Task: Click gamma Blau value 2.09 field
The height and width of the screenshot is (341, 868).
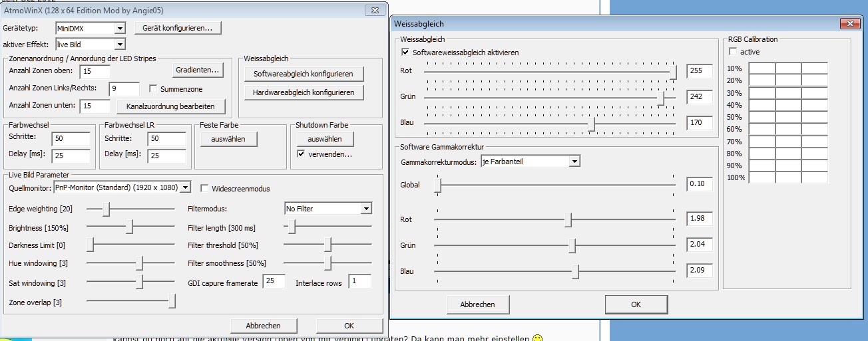Action: (x=700, y=271)
